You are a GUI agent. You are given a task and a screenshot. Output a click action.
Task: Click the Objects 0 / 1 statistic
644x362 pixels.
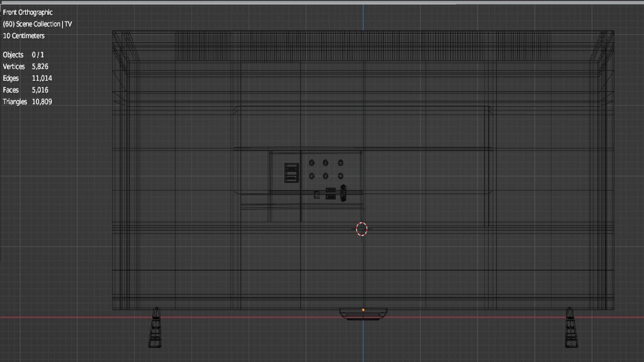23,55
